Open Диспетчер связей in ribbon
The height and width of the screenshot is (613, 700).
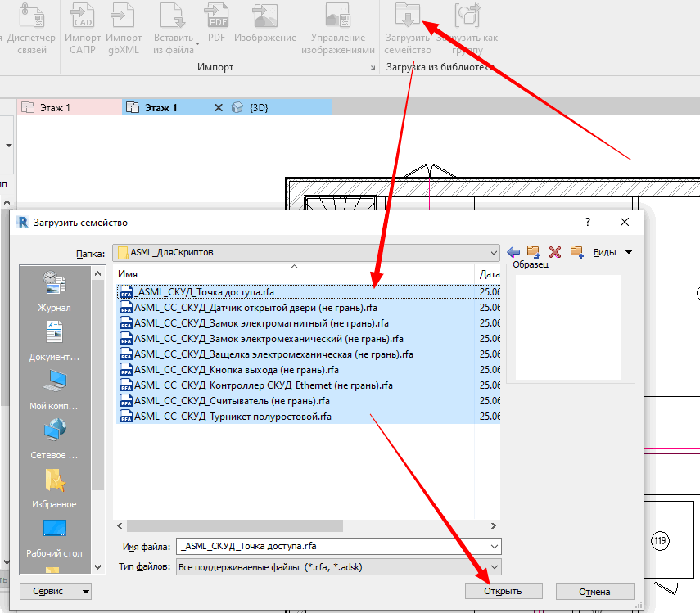[31, 29]
